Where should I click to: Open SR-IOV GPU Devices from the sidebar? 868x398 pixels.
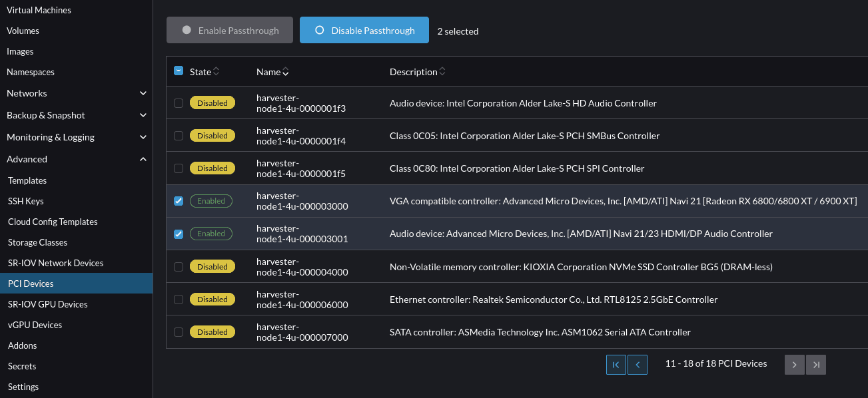[x=47, y=304]
